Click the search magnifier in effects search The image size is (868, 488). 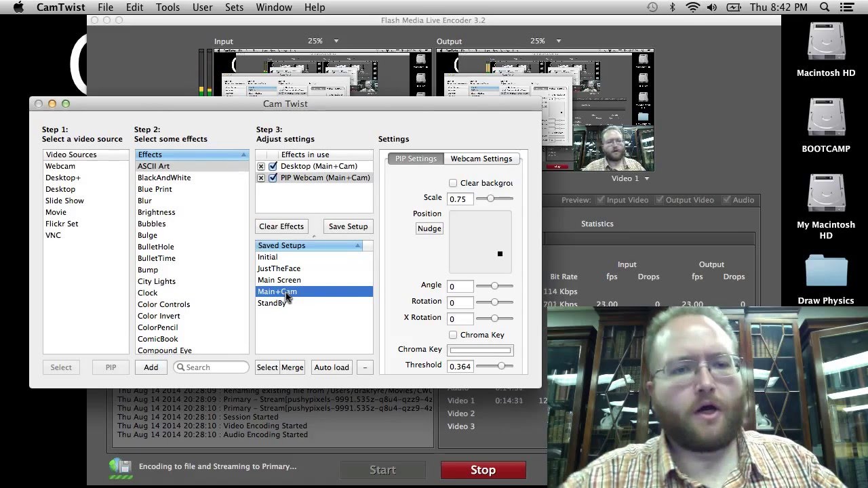tap(180, 367)
